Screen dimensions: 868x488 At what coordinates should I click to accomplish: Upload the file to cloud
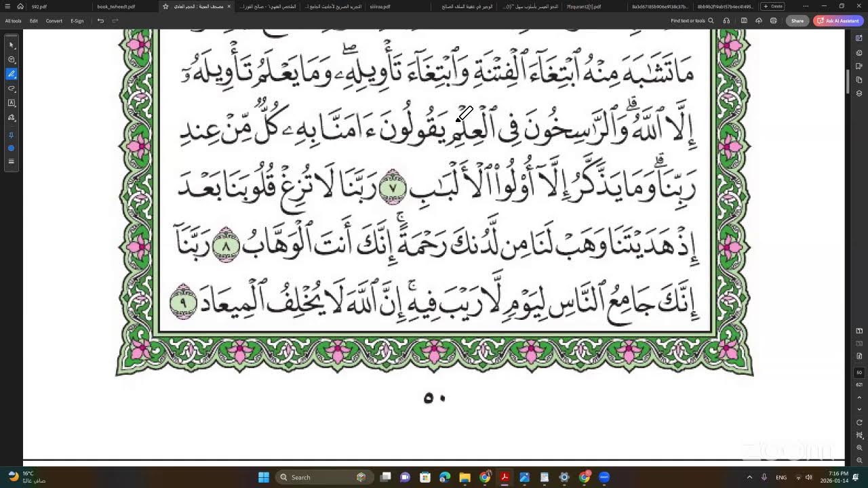pyautogui.click(x=759, y=21)
